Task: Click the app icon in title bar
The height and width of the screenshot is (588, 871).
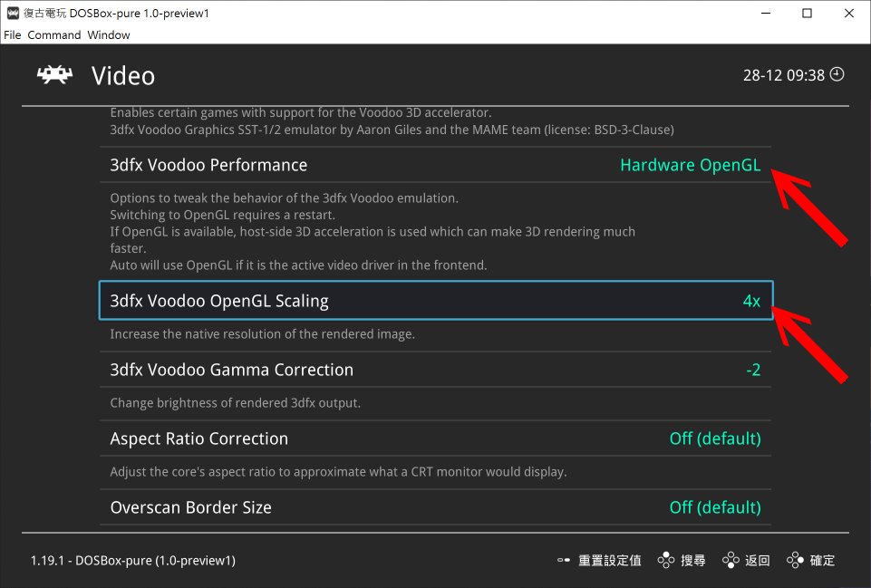Action: coord(14,14)
